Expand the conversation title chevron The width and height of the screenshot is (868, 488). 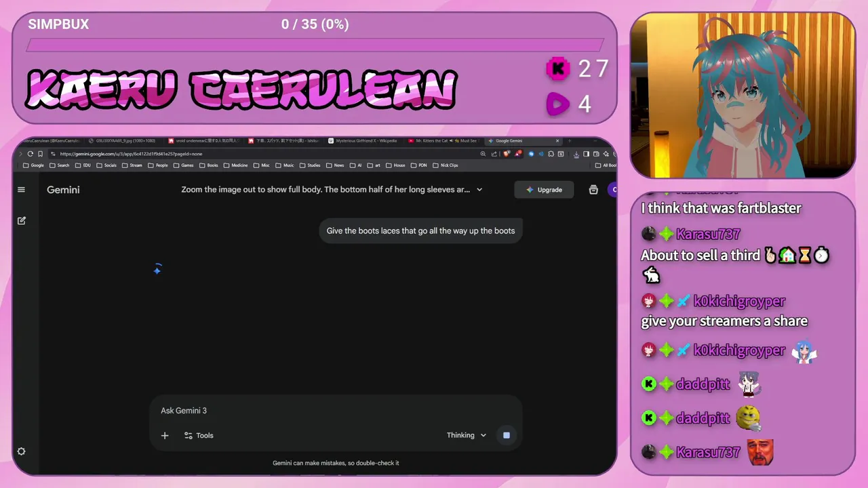pos(479,190)
